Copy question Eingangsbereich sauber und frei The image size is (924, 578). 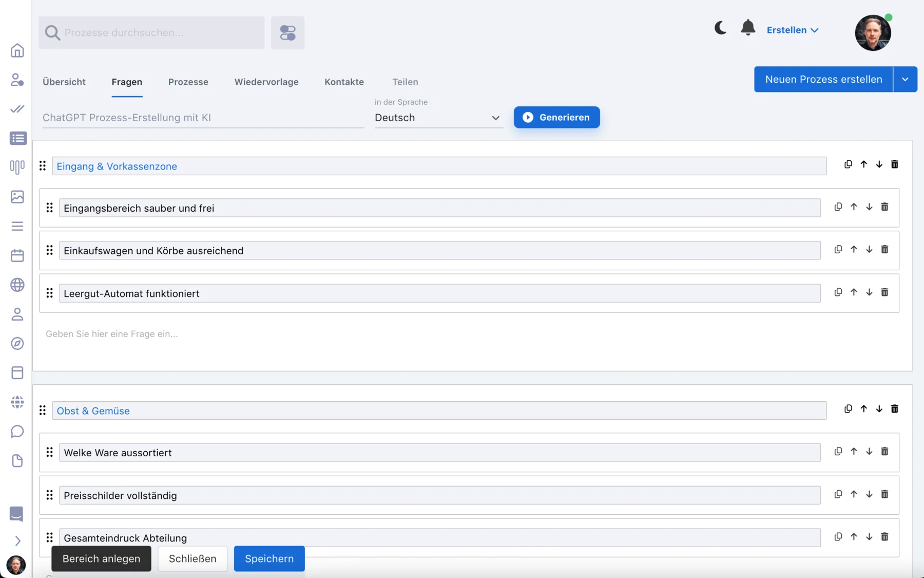pyautogui.click(x=838, y=207)
